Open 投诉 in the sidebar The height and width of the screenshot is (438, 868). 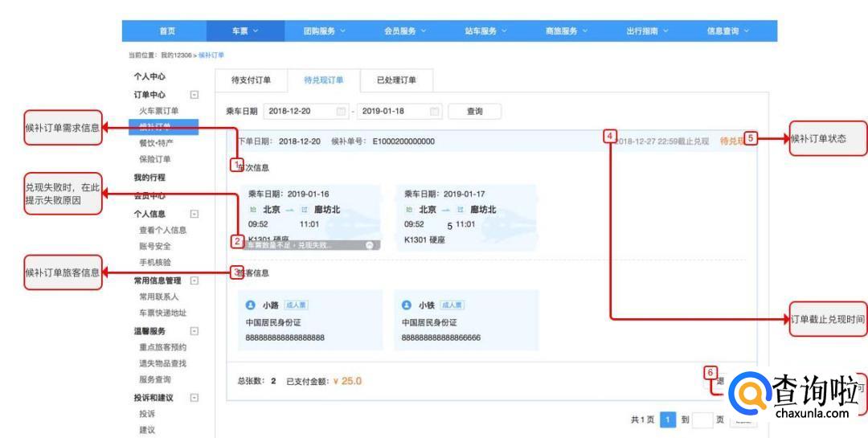147,414
